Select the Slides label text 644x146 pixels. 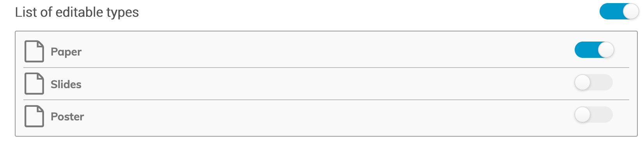click(x=66, y=84)
